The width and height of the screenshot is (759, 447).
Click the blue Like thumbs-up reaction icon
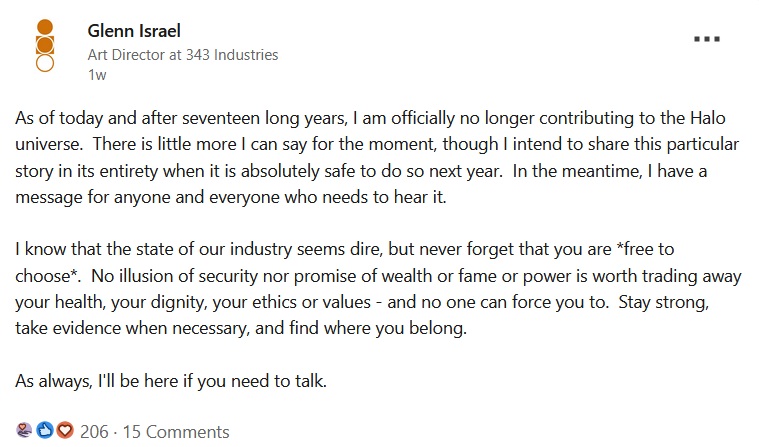coord(44,432)
